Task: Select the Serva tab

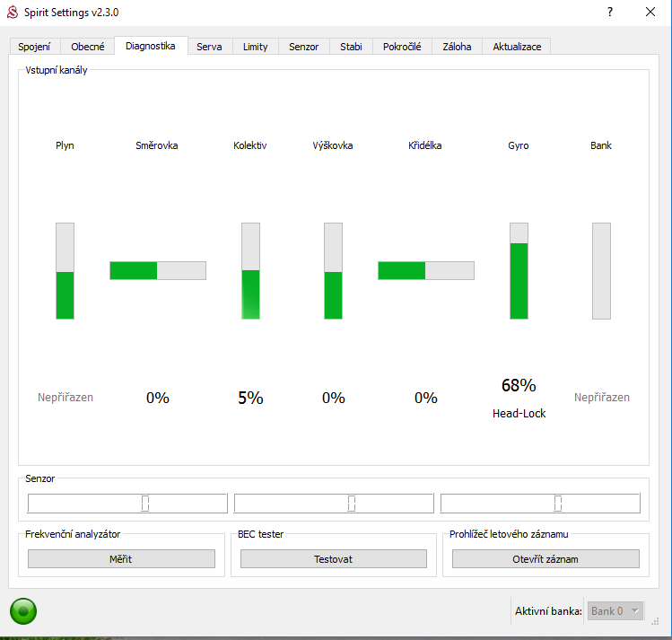Action: [x=209, y=47]
